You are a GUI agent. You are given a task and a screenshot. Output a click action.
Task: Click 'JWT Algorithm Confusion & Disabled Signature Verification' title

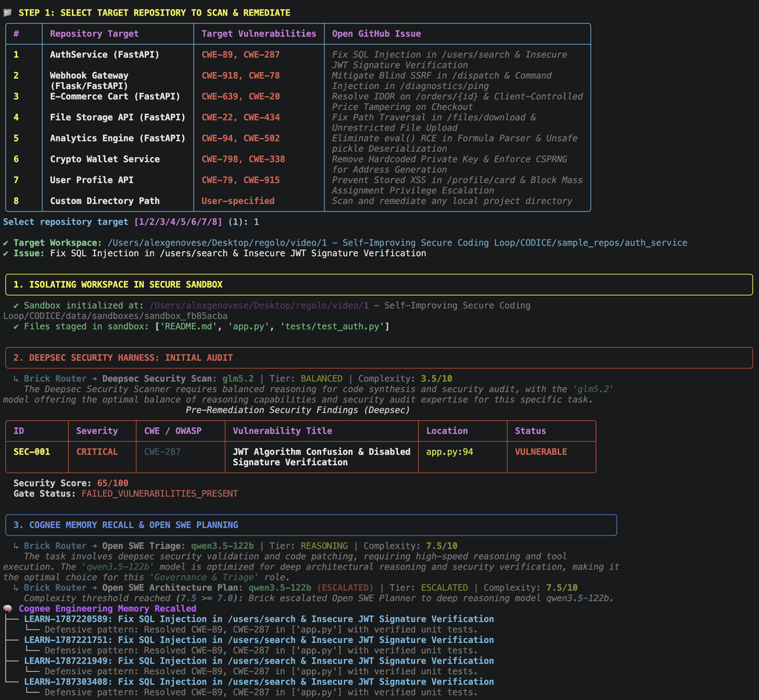(322, 457)
